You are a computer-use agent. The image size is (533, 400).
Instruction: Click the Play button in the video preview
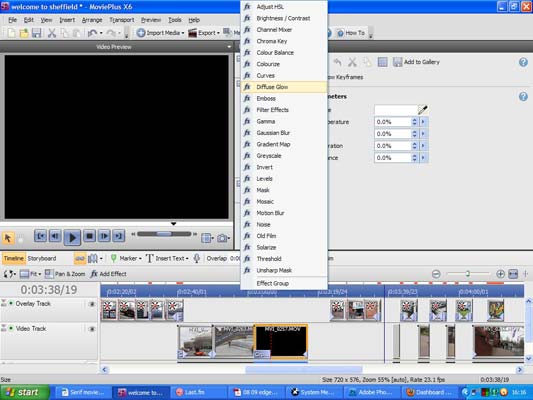72,237
